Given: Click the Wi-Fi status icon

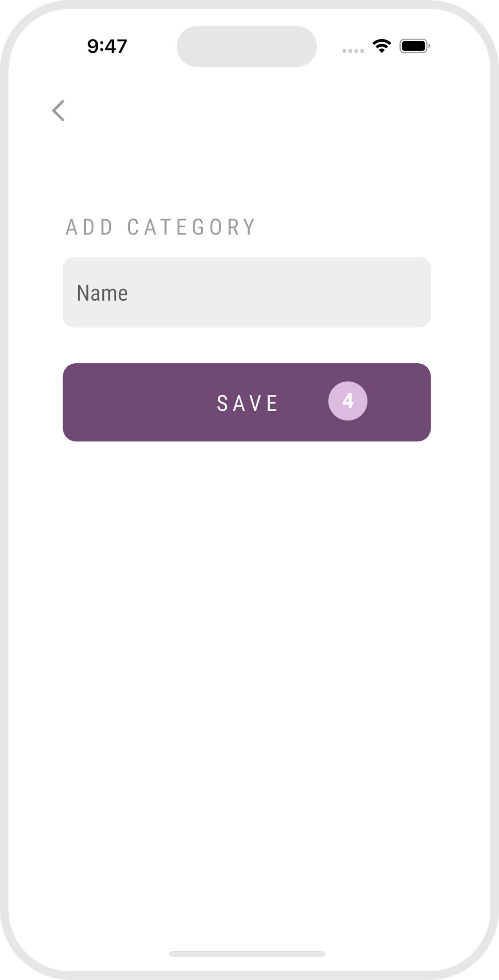Looking at the screenshot, I should point(381,46).
